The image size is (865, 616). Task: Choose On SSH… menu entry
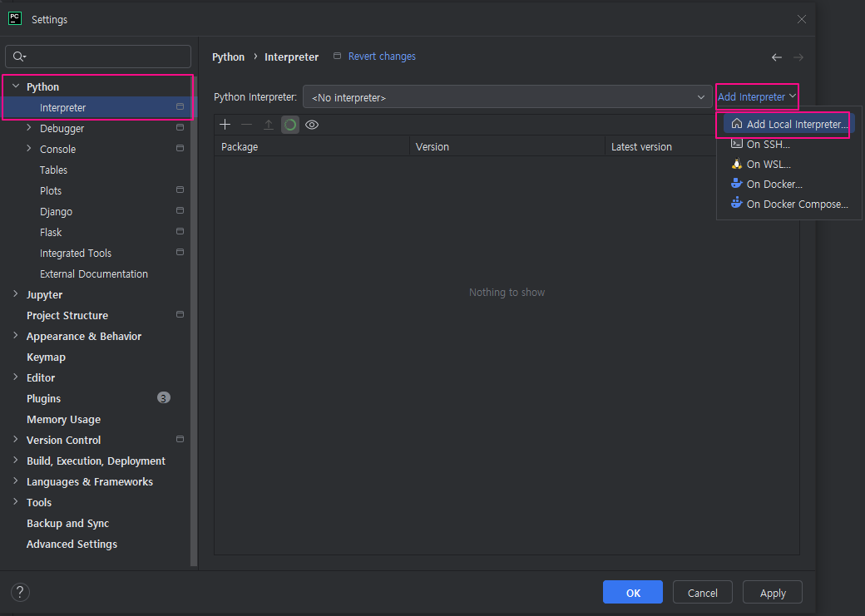788,144
